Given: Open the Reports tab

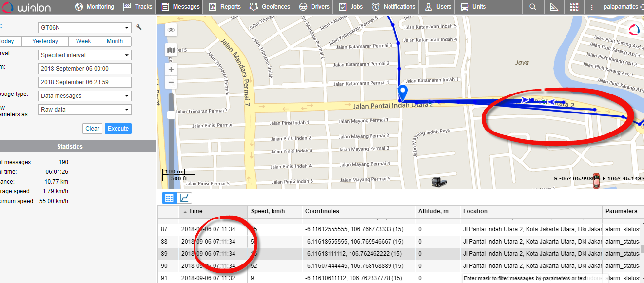Looking at the screenshot, I should [225, 7].
